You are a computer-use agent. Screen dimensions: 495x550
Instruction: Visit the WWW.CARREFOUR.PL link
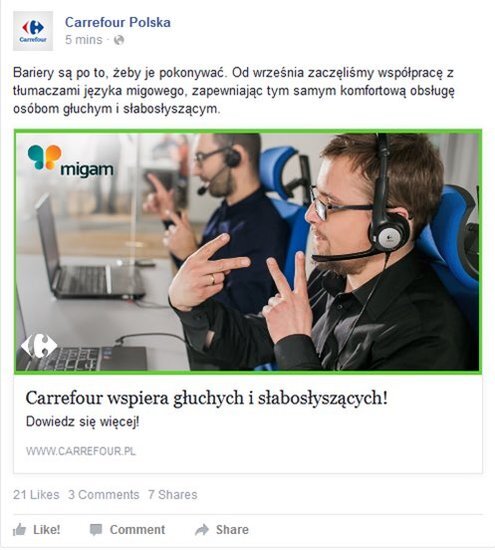(x=81, y=451)
